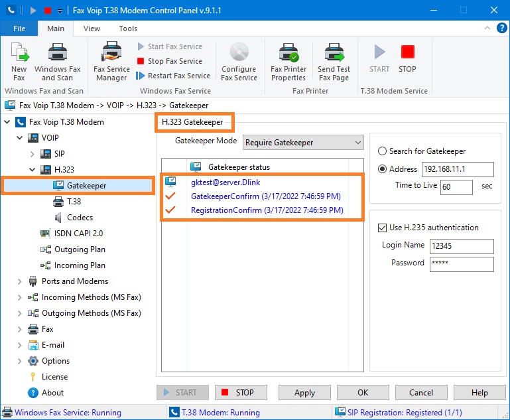Open the quick-access toolbar dropdown arrow
The image size is (510, 420).
click(x=60, y=11)
